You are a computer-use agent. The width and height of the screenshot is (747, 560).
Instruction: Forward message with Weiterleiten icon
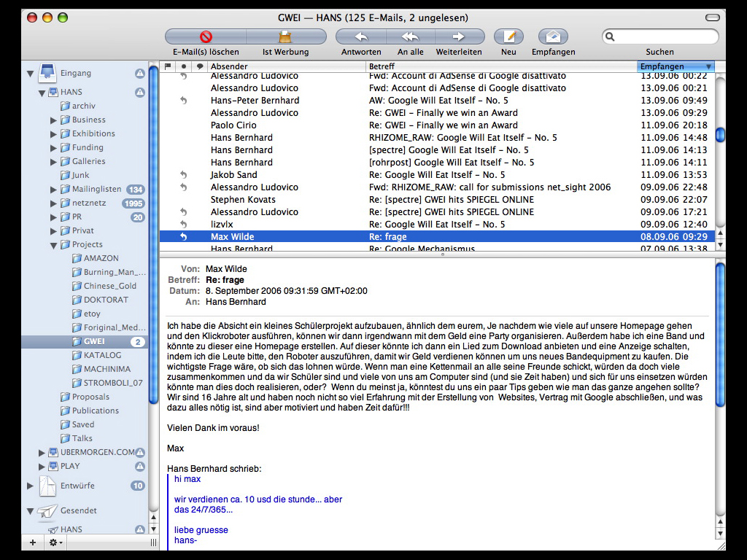point(459,36)
